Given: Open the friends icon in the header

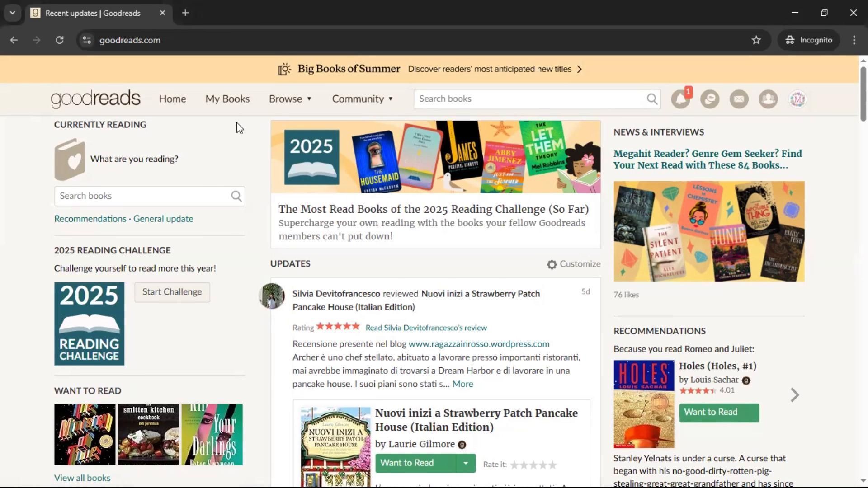Looking at the screenshot, I should click(768, 99).
